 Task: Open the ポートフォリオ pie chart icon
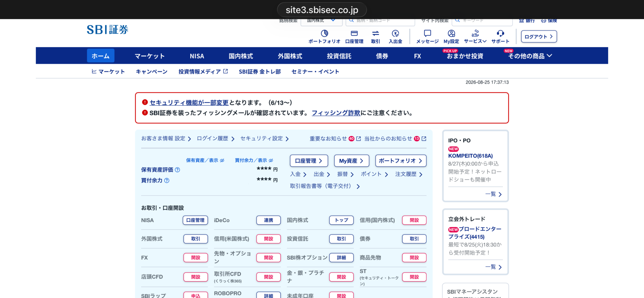coord(324,33)
